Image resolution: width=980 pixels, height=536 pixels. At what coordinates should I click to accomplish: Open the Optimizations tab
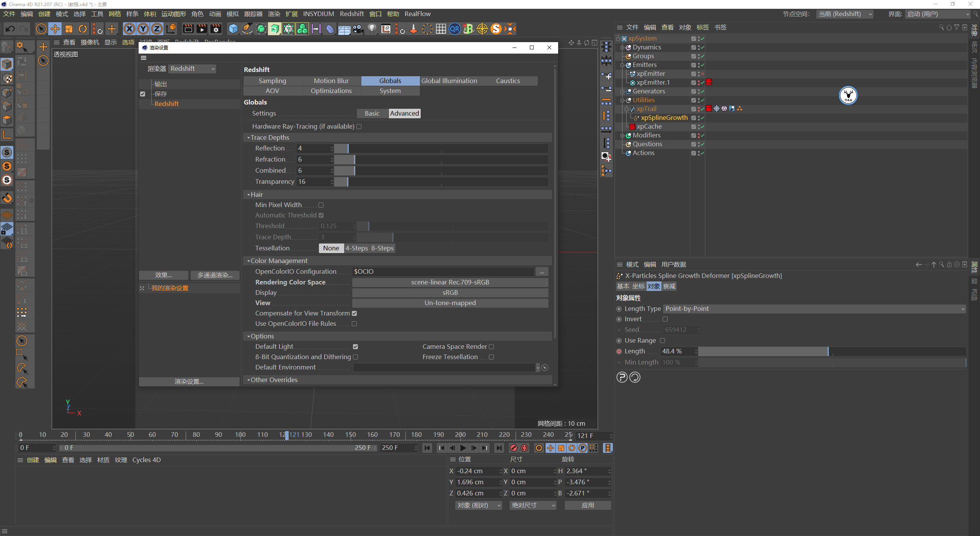(331, 91)
